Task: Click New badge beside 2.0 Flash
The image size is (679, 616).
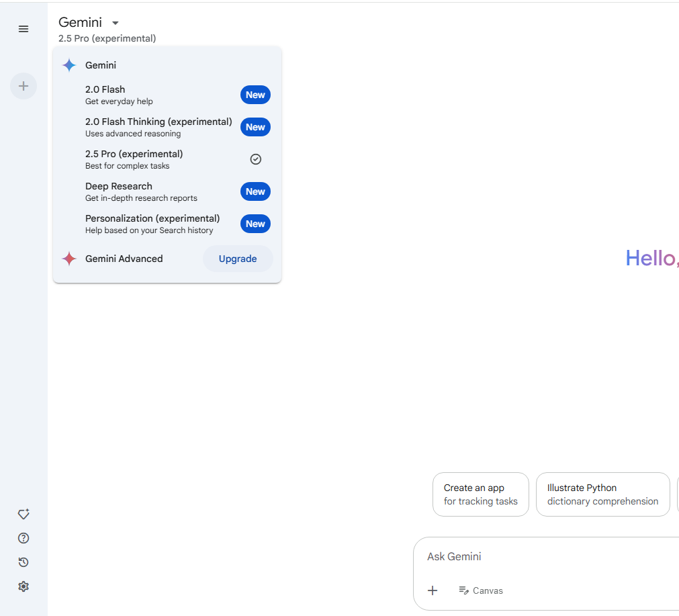Action: (255, 95)
